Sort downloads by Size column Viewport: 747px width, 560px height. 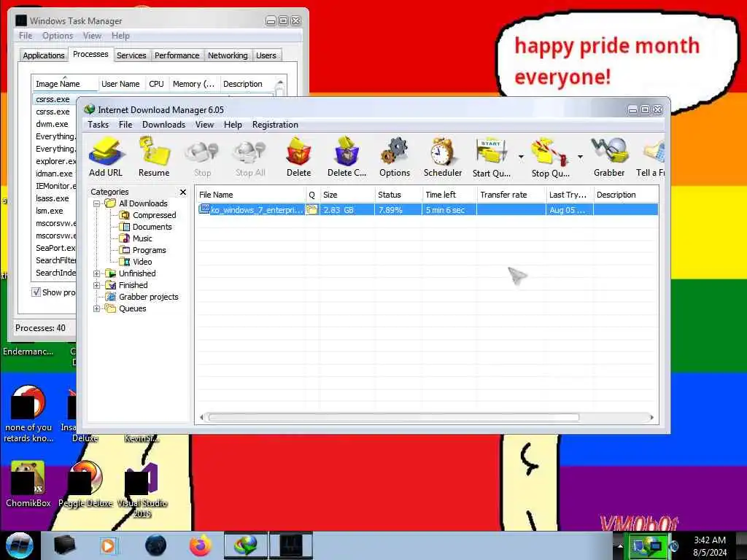(x=347, y=195)
